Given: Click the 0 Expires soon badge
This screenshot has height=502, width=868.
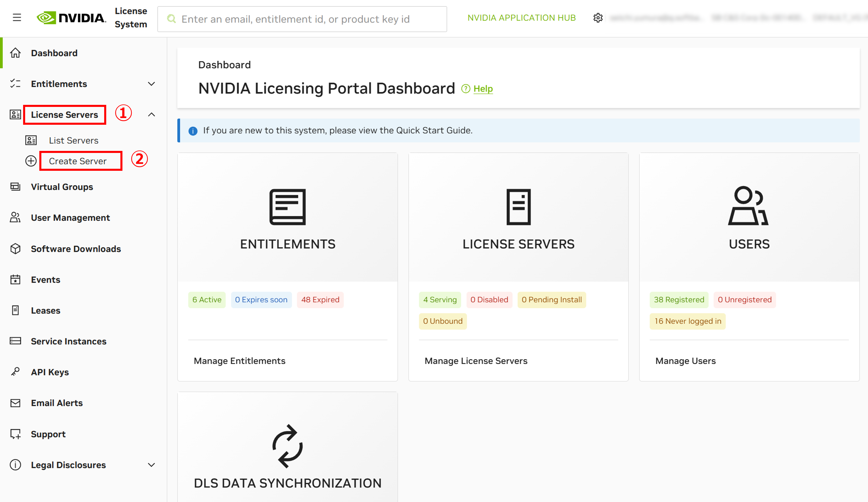Looking at the screenshot, I should pos(261,300).
